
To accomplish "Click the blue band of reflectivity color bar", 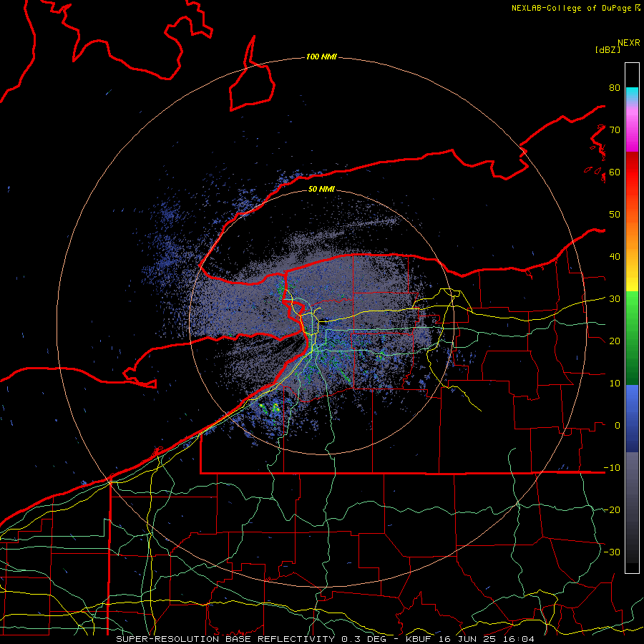I will coord(632,419).
